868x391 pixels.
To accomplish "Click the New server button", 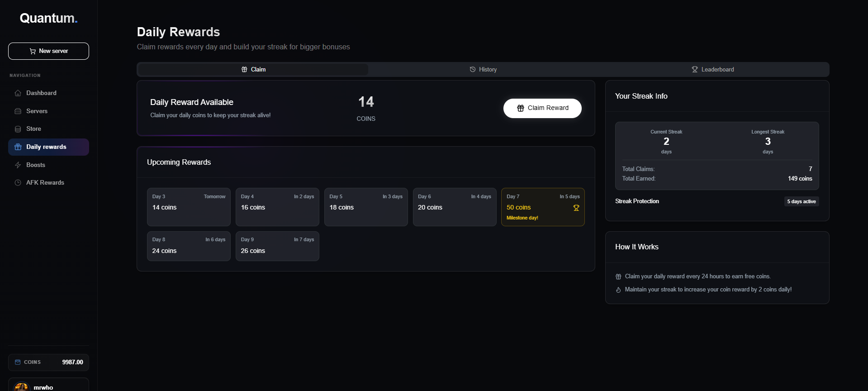I will tap(48, 51).
